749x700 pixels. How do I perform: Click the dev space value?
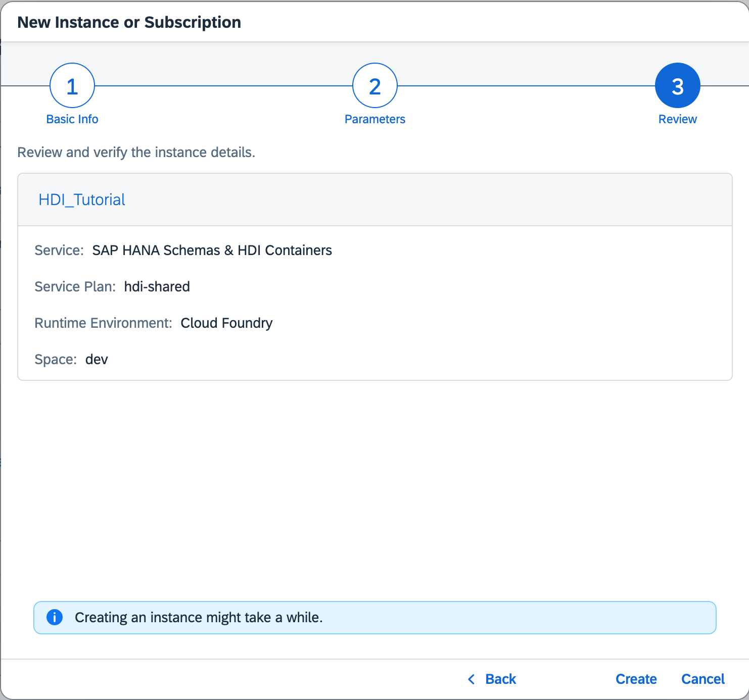tap(97, 360)
